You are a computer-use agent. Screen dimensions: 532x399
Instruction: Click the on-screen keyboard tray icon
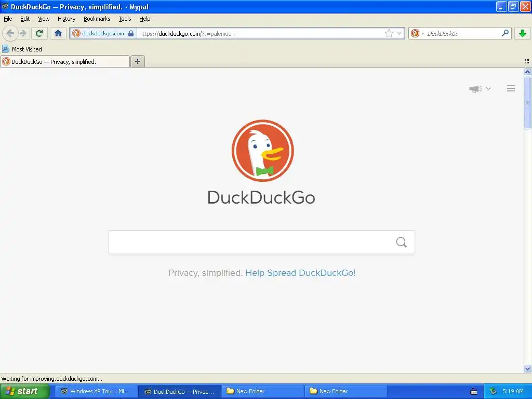[x=474, y=392]
